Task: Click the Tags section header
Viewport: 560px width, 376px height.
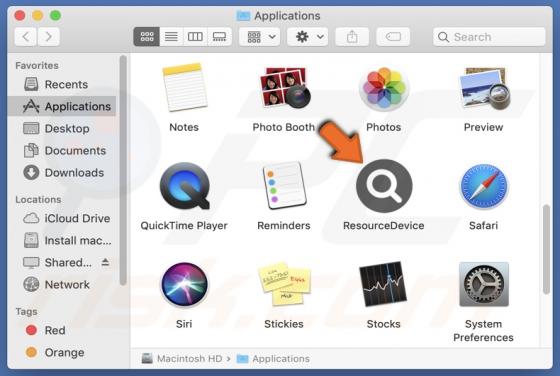Action: click(26, 312)
